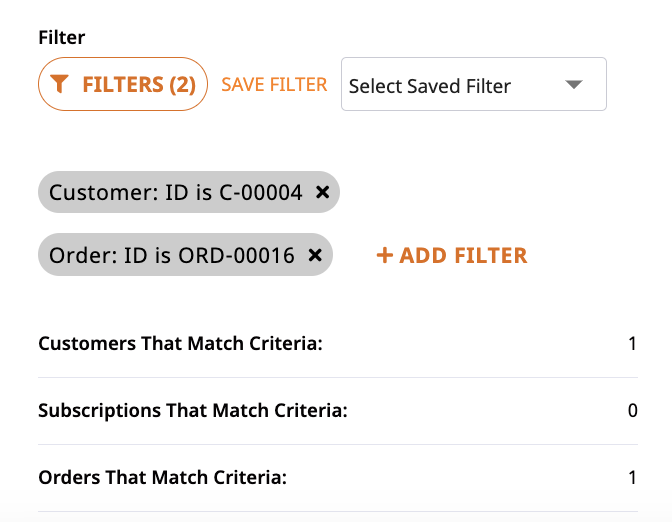Click Subscriptions That Match Criteria row
The image size is (672, 522).
click(x=338, y=411)
